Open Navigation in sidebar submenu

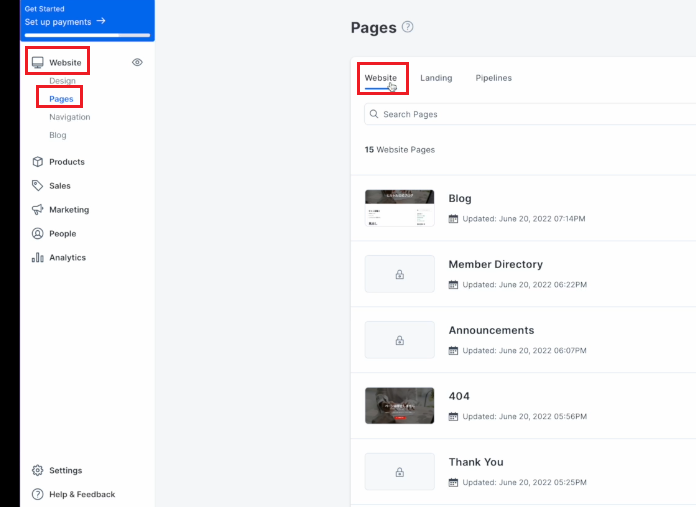[70, 117]
